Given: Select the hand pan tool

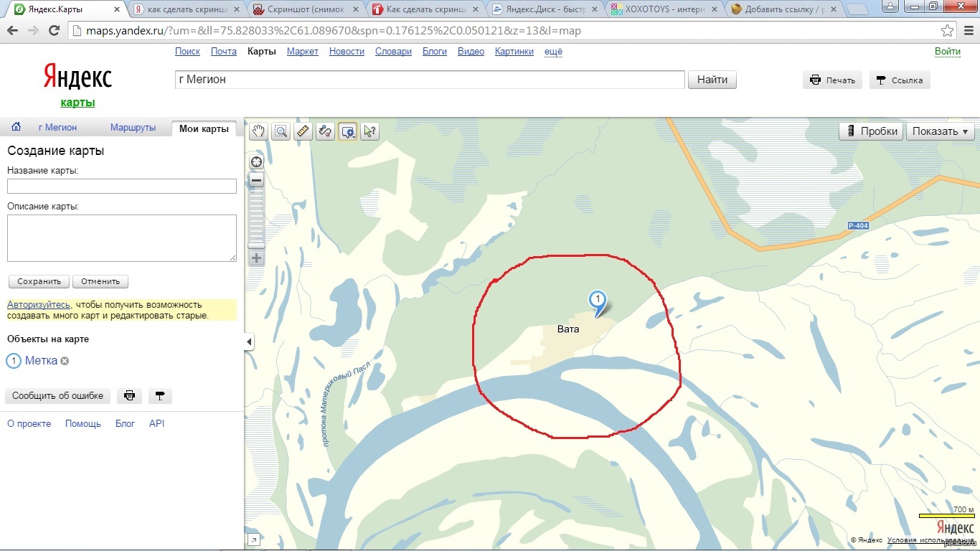Looking at the screenshot, I should (x=258, y=131).
